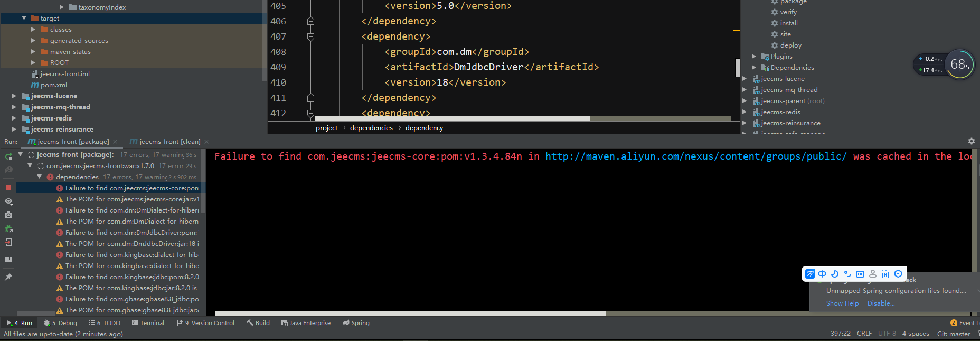
Task: Open the Build tool window
Action: point(258,322)
